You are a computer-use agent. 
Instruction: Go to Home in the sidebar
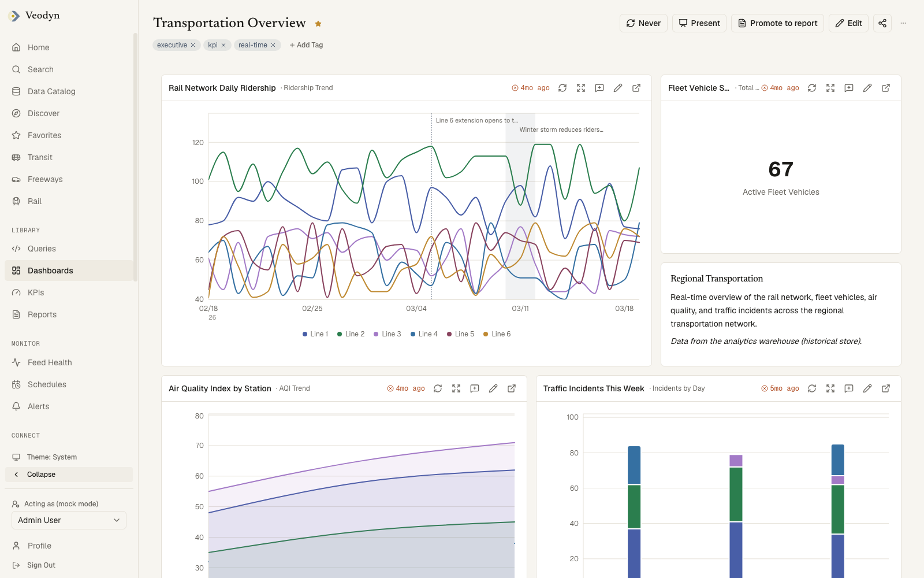pyautogui.click(x=69, y=47)
